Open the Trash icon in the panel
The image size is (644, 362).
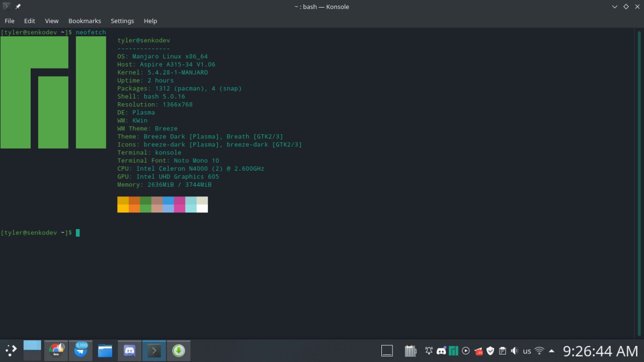pyautogui.click(x=411, y=350)
